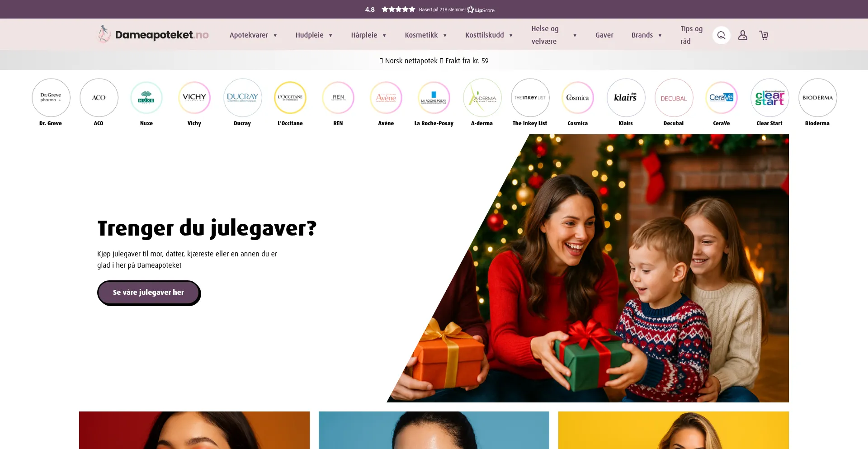The width and height of the screenshot is (868, 449).
Task: Select the Klairs brand logo
Action: [x=626, y=98]
